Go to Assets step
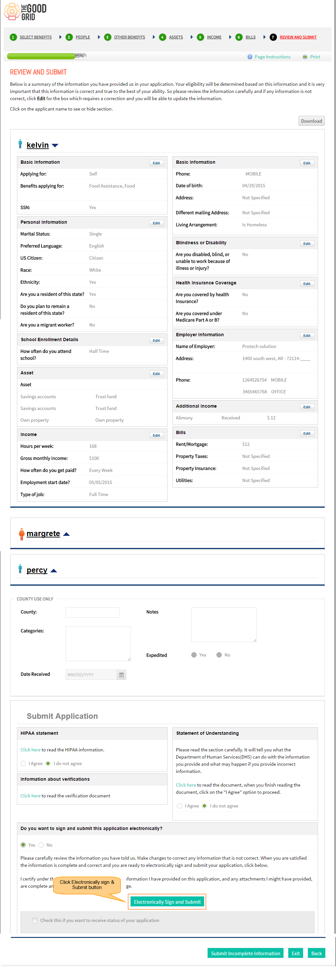The image size is (336, 980). 176,37
